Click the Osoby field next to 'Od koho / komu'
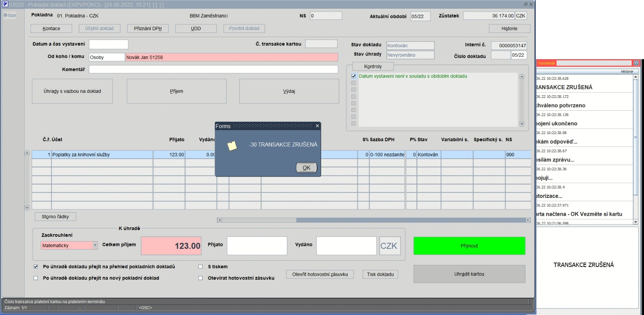 [x=107, y=57]
